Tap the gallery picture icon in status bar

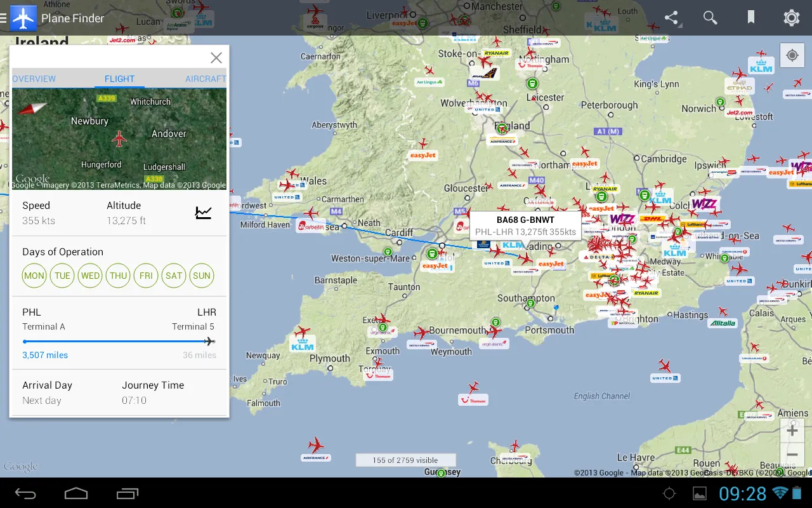pyautogui.click(x=699, y=493)
